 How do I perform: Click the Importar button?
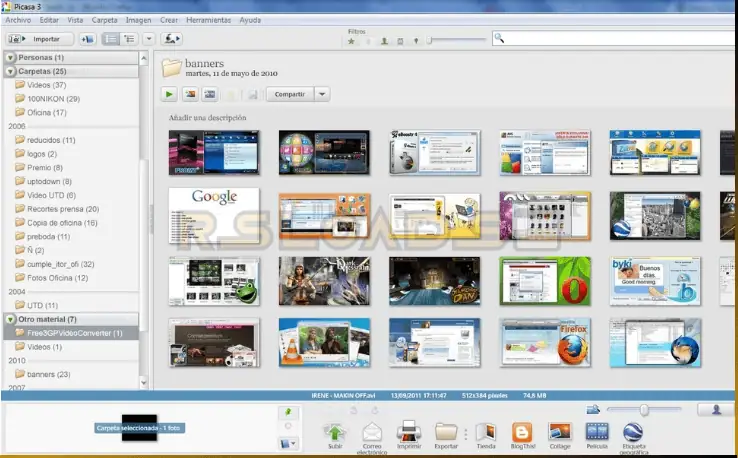tap(40, 39)
